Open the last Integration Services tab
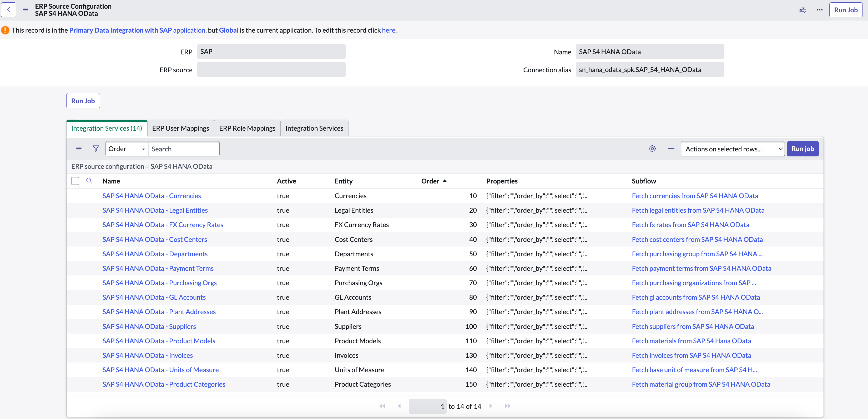The image size is (868, 419). click(x=314, y=128)
